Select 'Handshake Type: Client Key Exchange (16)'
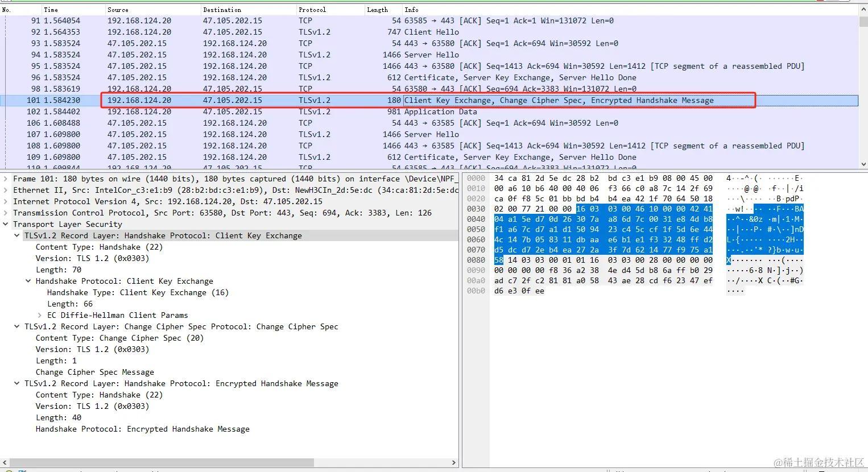Image resolution: width=868 pixels, height=472 pixels. pos(138,292)
